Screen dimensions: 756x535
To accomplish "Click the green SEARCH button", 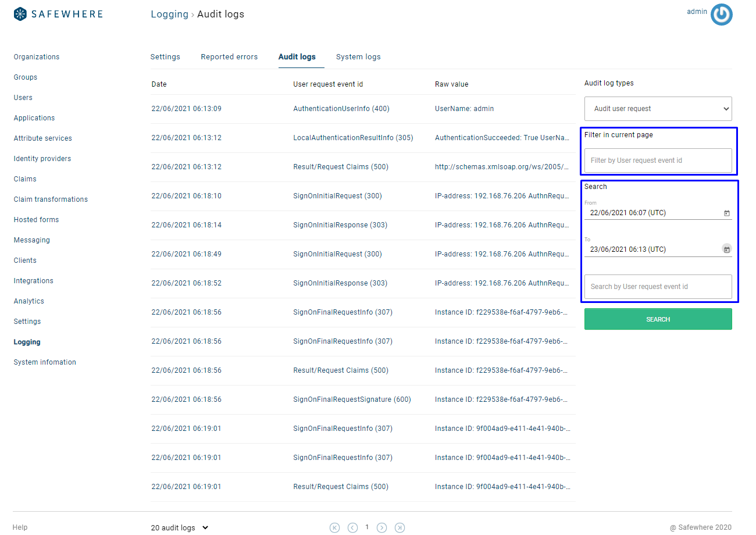I will [658, 319].
